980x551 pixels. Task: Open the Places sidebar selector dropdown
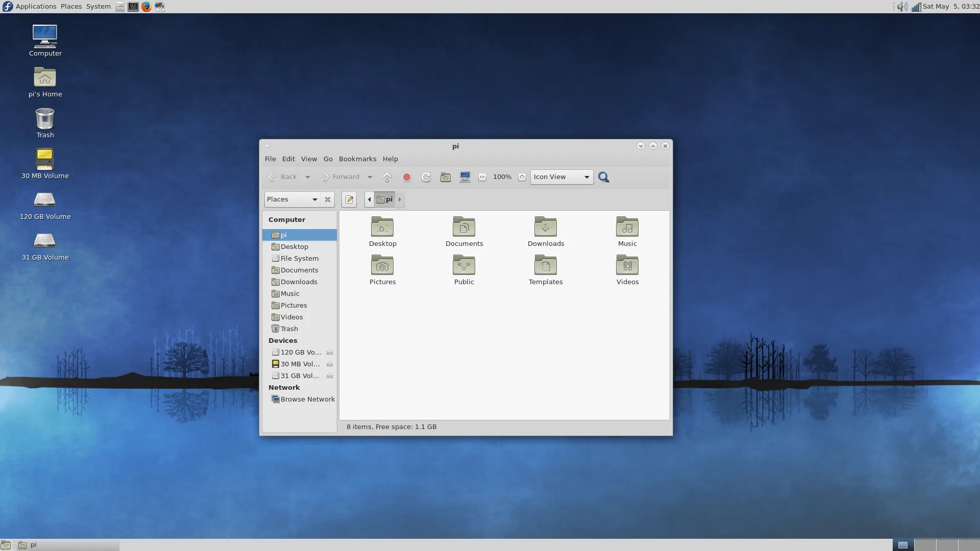[292, 199]
